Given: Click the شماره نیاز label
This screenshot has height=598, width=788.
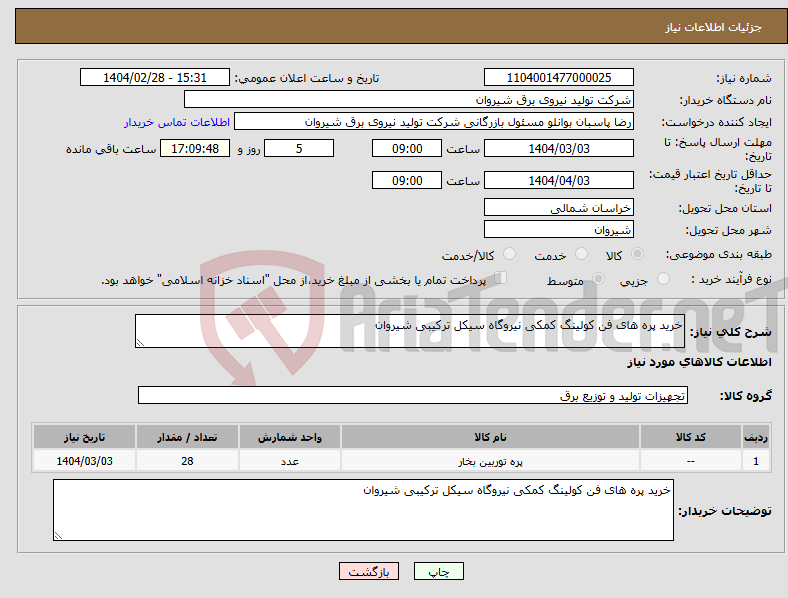Looking at the screenshot, I should click(744, 78).
